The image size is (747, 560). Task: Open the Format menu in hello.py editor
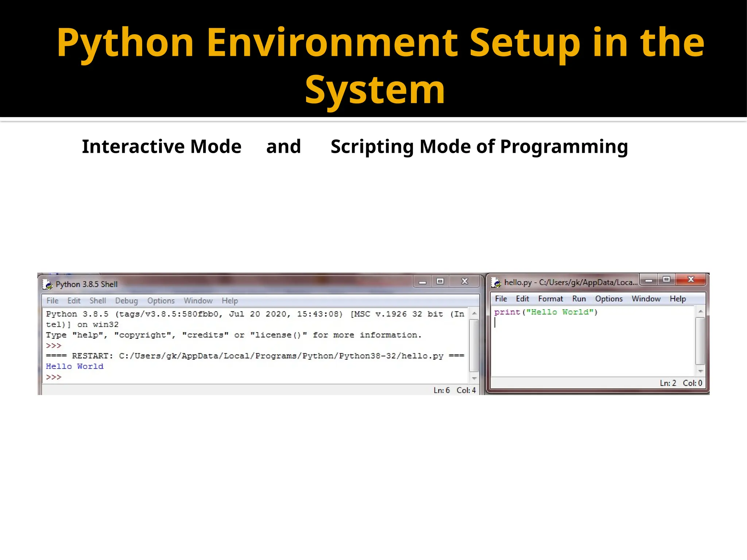pyautogui.click(x=550, y=299)
